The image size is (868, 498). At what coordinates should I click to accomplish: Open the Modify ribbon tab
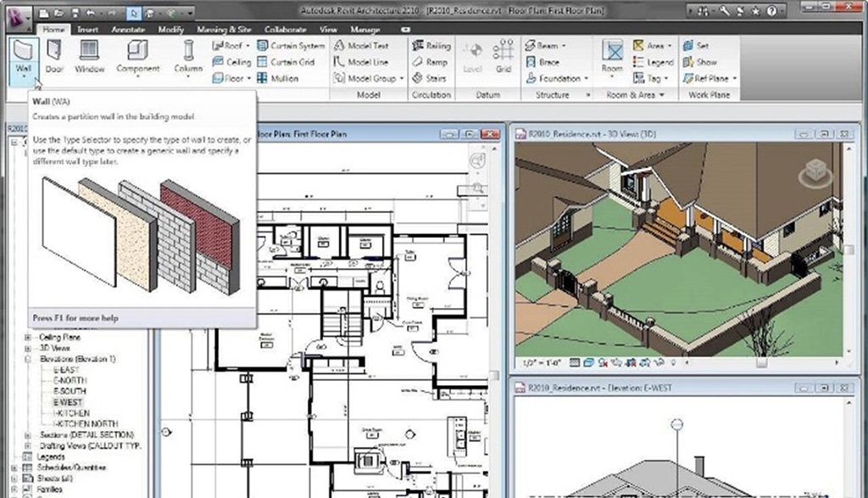pos(170,30)
